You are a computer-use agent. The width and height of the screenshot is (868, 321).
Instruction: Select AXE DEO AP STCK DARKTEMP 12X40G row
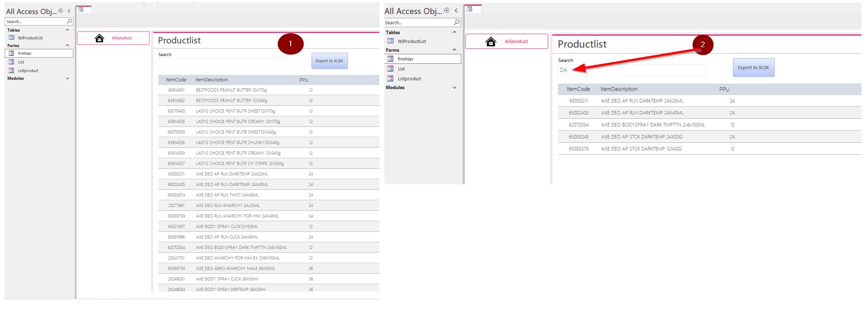(710, 149)
